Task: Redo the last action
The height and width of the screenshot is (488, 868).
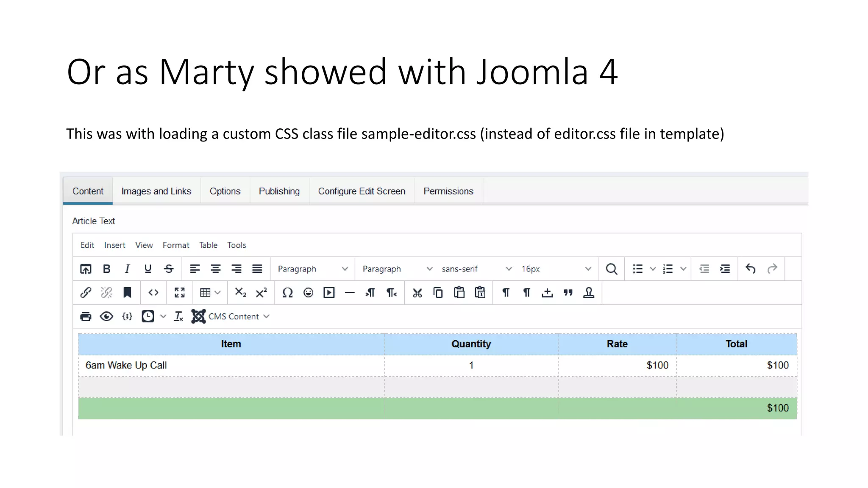Action: point(772,269)
